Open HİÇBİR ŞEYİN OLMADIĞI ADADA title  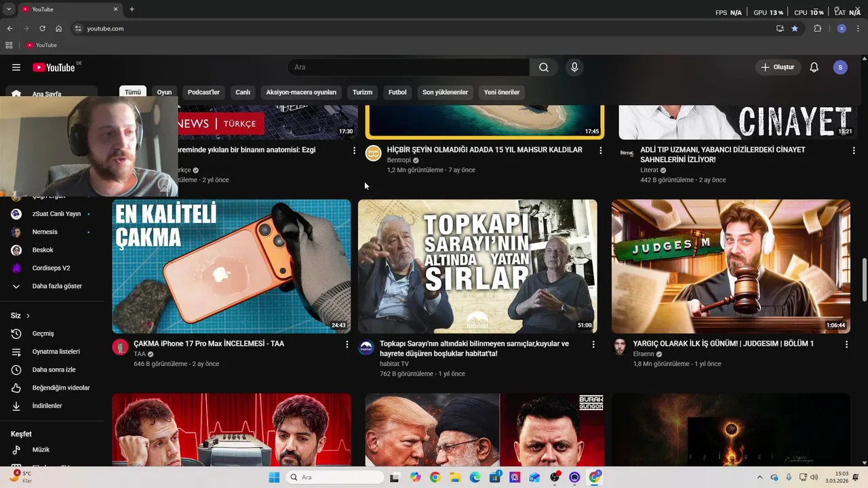[x=484, y=150]
